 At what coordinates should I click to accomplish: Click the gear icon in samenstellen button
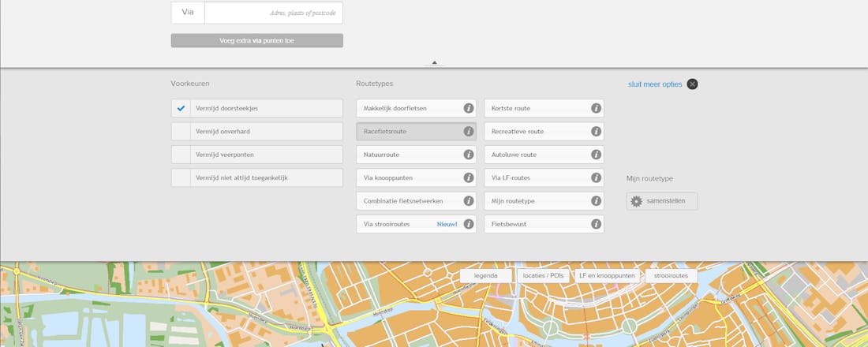636,201
